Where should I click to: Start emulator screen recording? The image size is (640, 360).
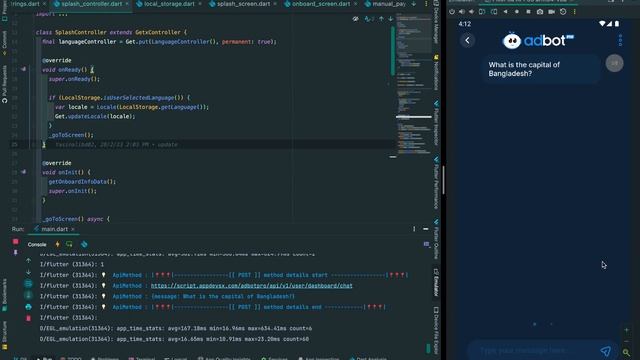click(551, 12)
